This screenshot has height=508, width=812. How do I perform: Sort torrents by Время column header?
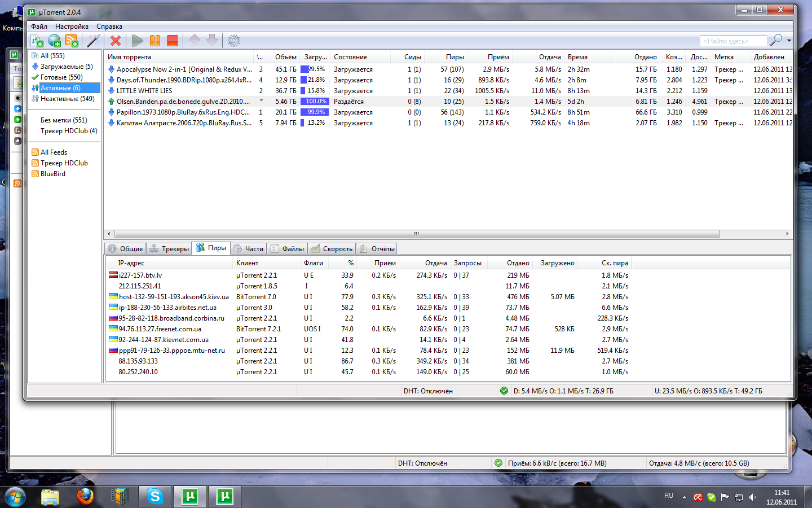[591, 57]
